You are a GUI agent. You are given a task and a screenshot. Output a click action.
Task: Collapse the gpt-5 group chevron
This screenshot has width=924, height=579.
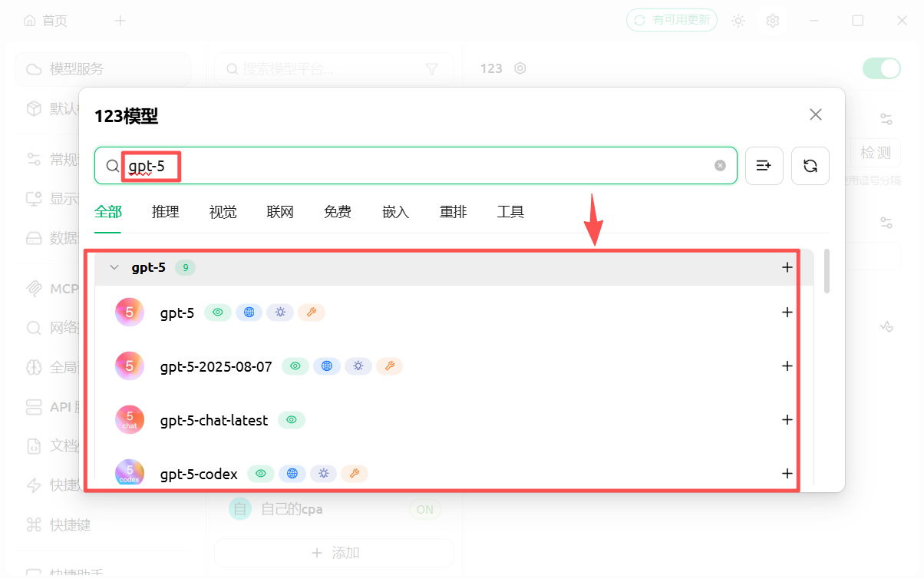(x=114, y=267)
